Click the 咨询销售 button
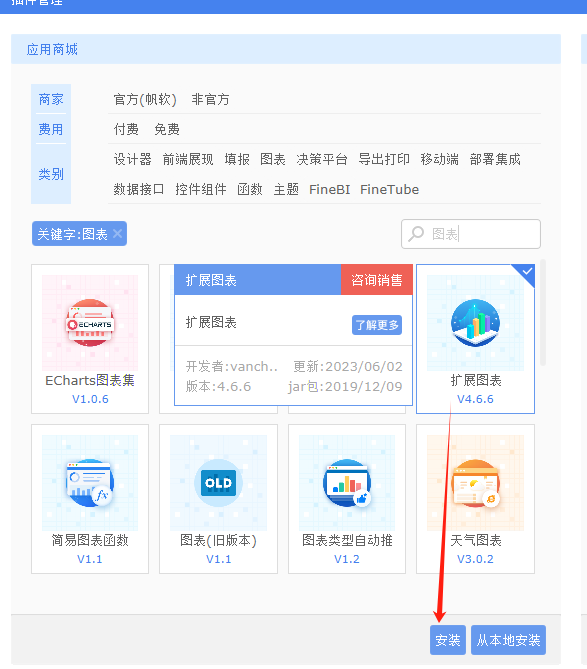Image resolution: width=587 pixels, height=669 pixels. click(x=377, y=280)
